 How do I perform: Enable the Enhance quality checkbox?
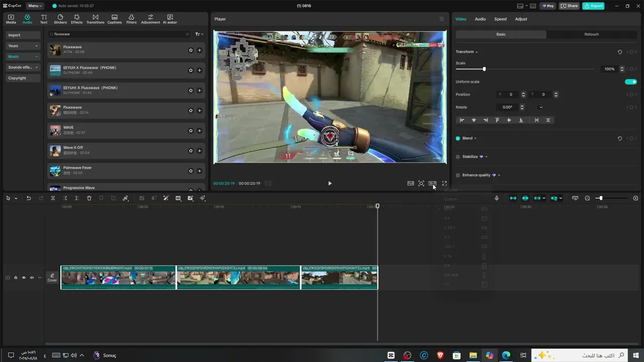[x=458, y=175]
